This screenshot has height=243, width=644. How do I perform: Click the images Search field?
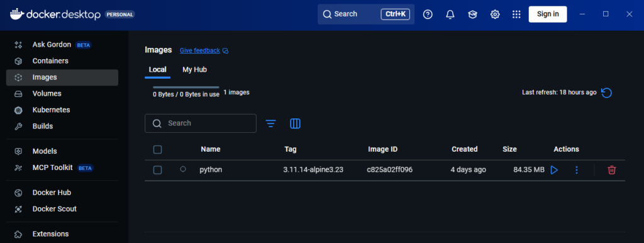click(201, 123)
